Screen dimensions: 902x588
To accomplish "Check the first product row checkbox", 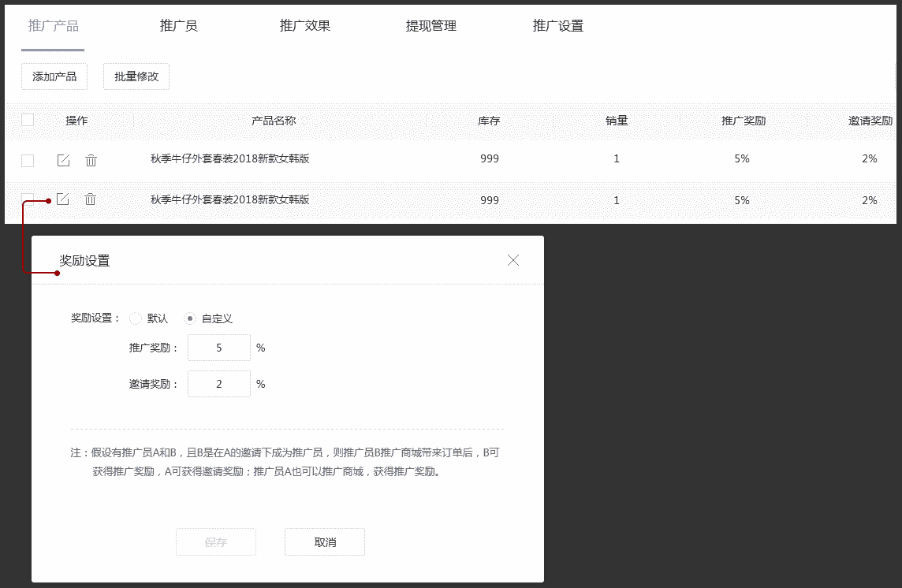I will [x=28, y=161].
